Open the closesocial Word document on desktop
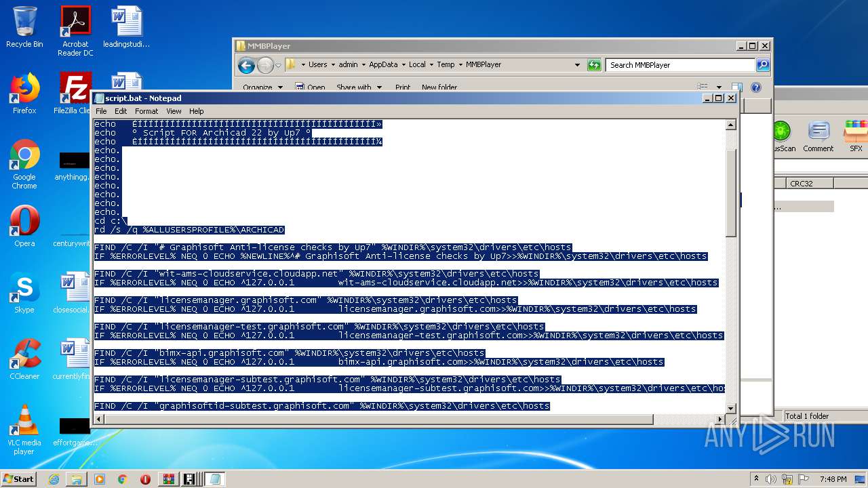The width and height of the screenshot is (868, 488). (x=72, y=293)
